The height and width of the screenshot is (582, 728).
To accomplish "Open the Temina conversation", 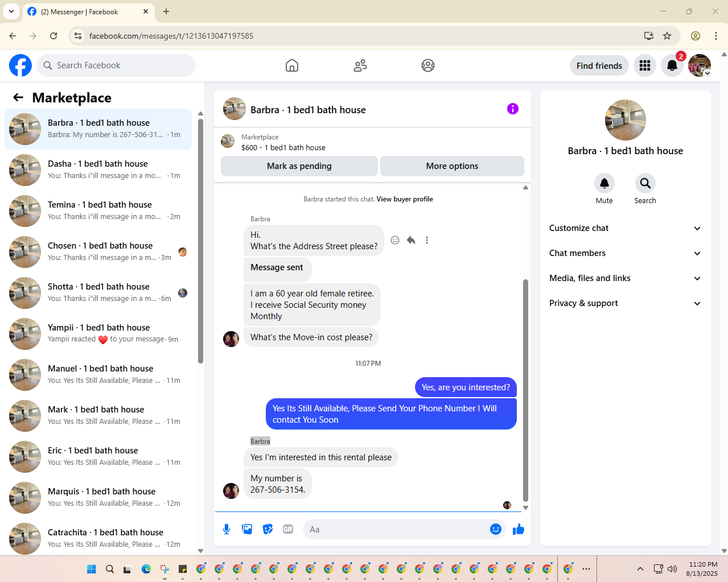I will (x=98, y=211).
